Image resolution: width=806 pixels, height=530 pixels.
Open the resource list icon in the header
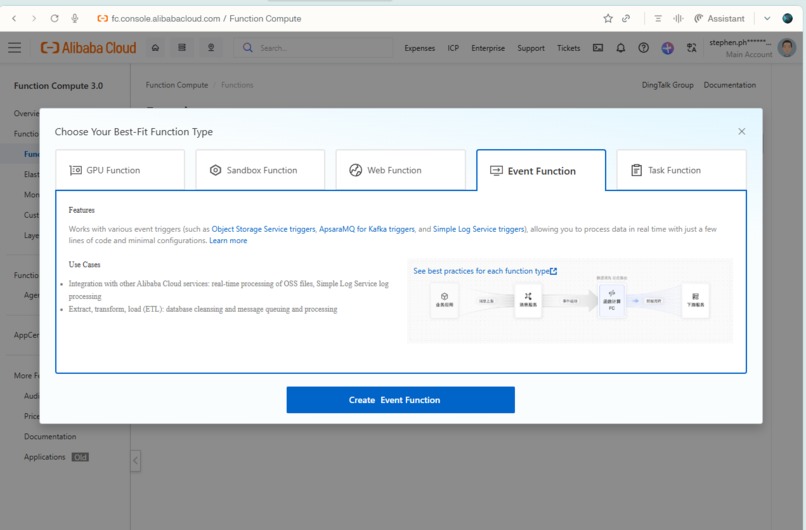[182, 48]
